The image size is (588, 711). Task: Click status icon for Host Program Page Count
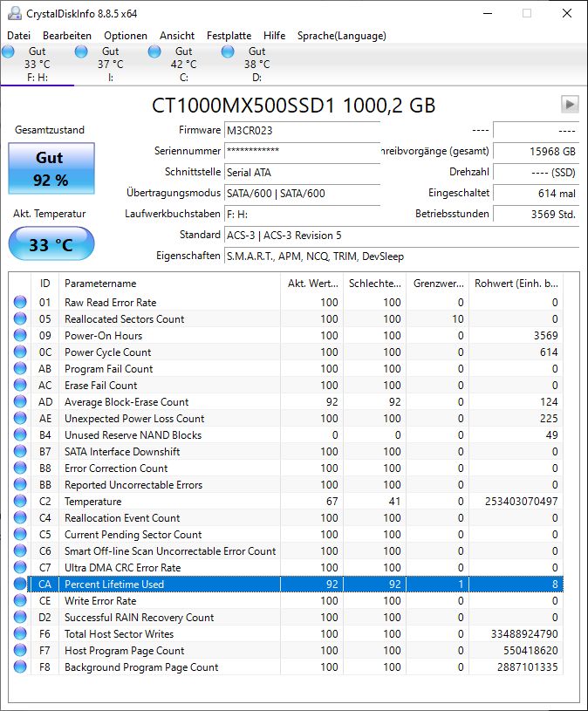[20, 650]
